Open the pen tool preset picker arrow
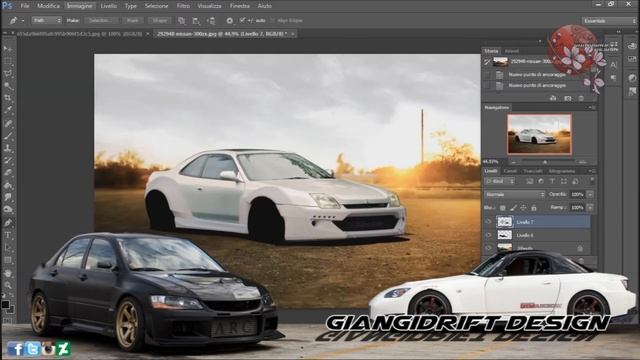 [x=23, y=20]
